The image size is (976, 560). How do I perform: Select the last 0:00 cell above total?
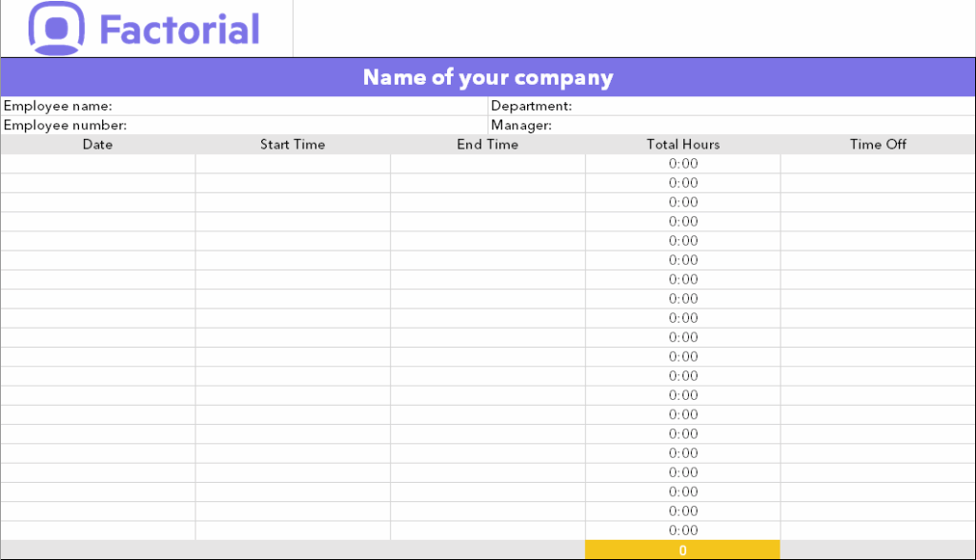click(x=682, y=530)
